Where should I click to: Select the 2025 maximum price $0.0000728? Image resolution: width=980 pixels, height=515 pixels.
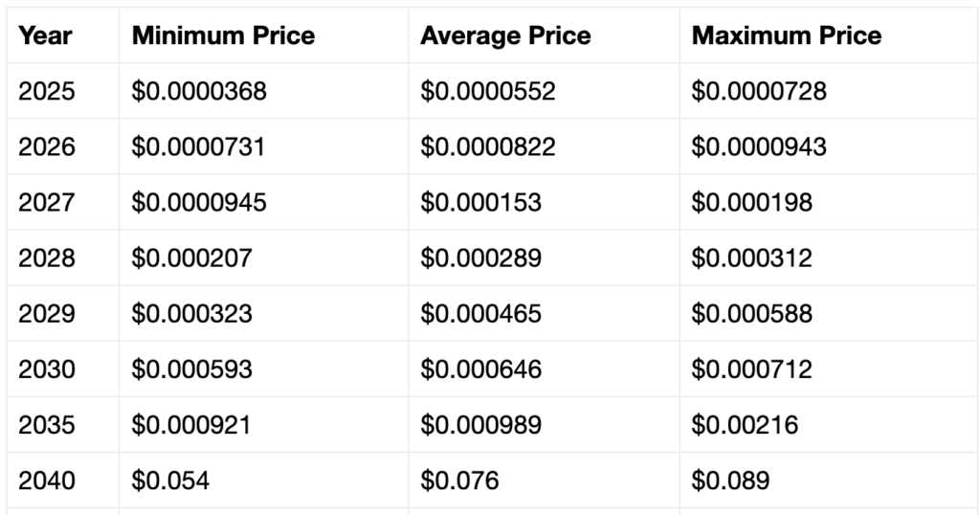pyautogui.click(x=759, y=91)
